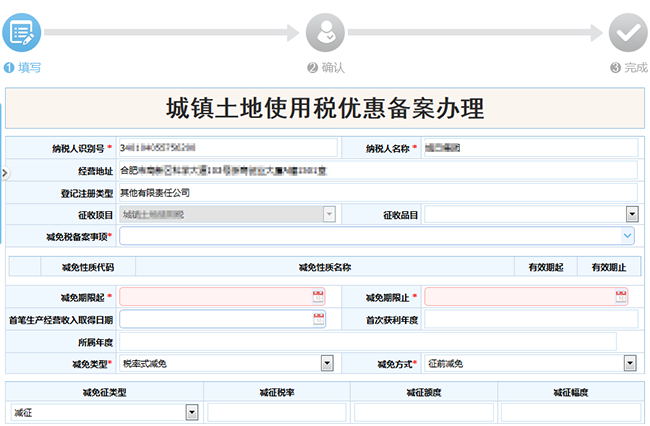Click the 减征额度 input box
Screen dimensions: 650x426
(x=423, y=412)
